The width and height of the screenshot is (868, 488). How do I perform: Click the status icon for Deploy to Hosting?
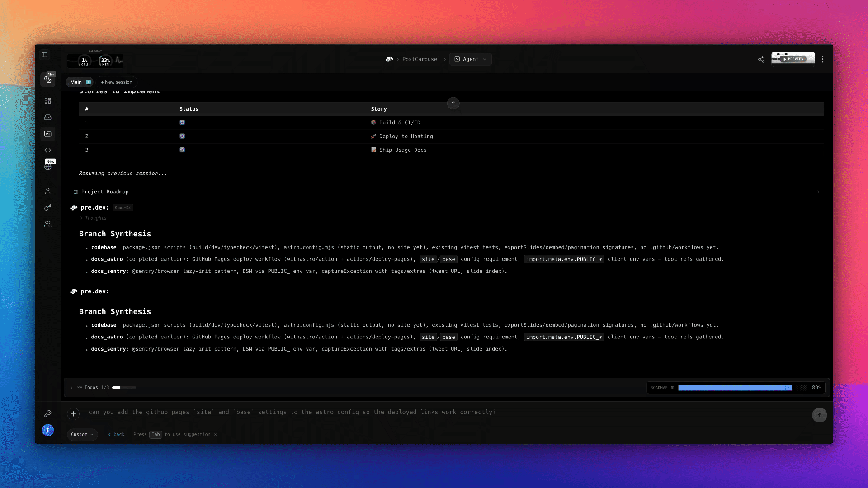[182, 136]
